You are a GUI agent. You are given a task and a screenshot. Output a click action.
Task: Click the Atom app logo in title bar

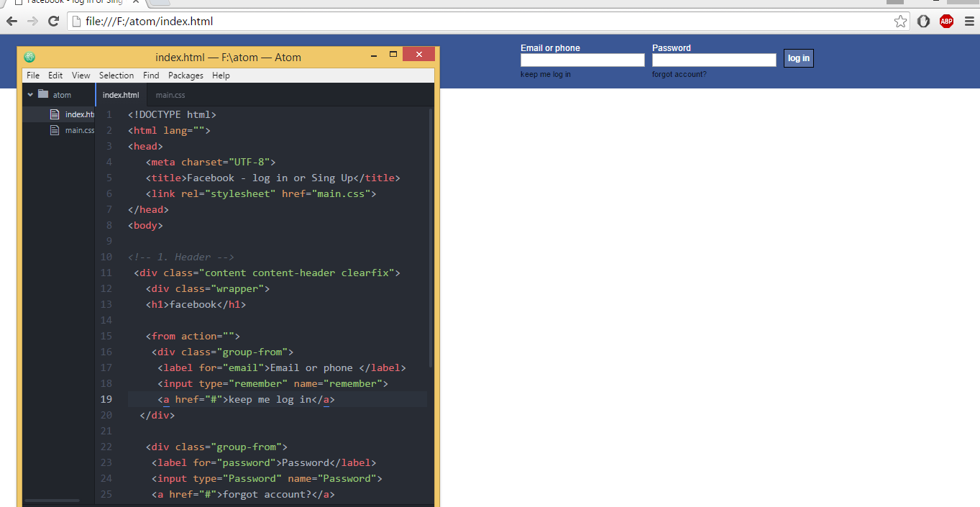pyautogui.click(x=29, y=57)
